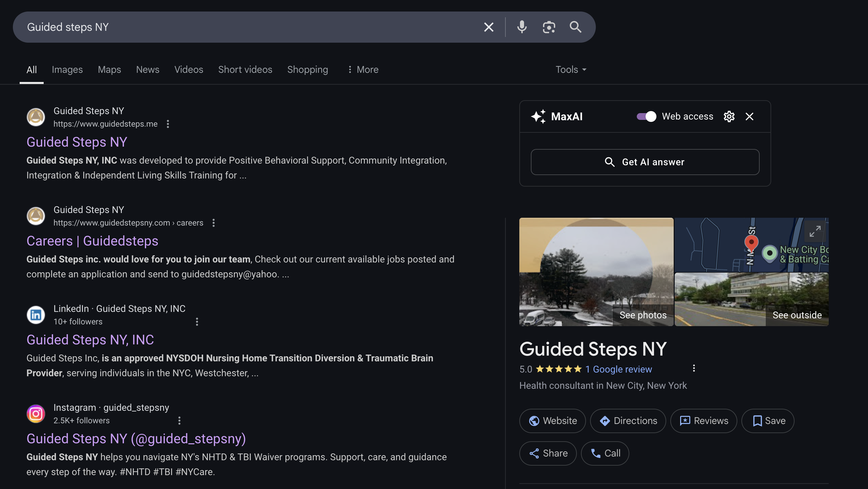This screenshot has width=868, height=489.
Task: Click the LinkedIn result favicon
Action: [36, 315]
